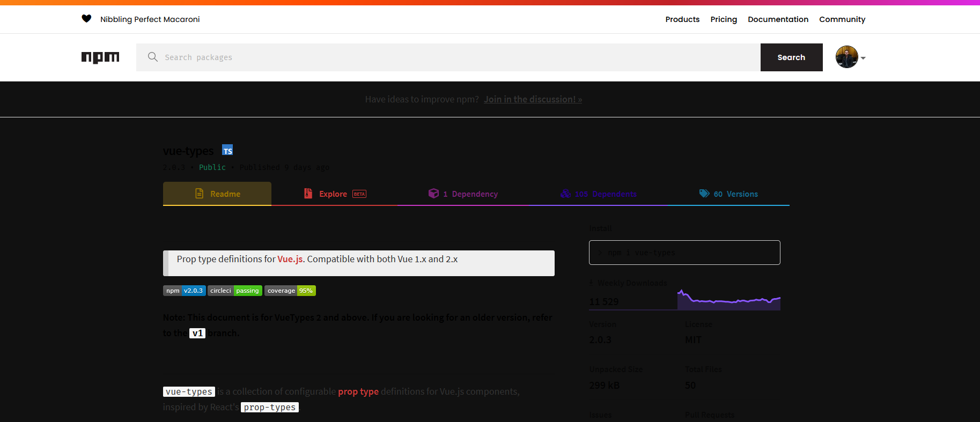Switch to the Explore BETA tab
Image resolution: width=980 pixels, height=422 pixels.
[x=334, y=194]
